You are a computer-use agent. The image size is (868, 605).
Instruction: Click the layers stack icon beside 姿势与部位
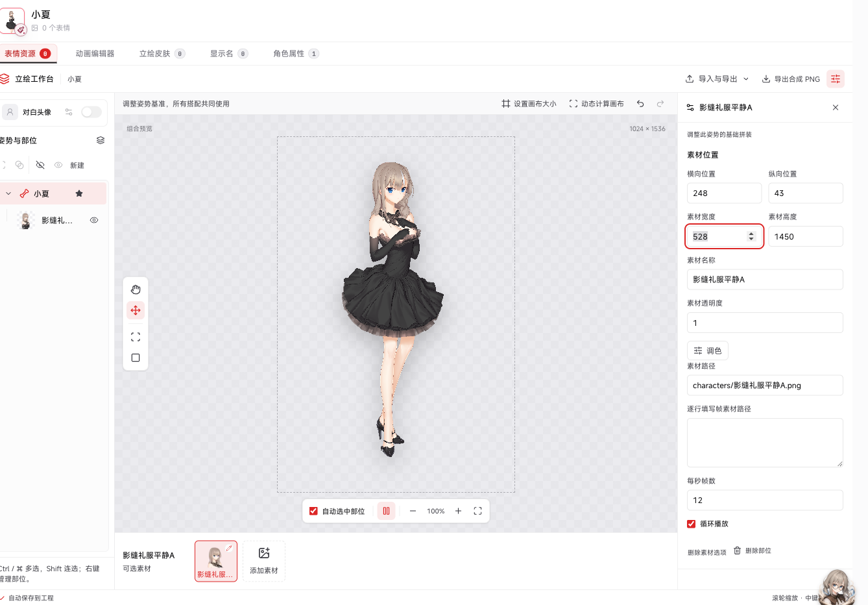(x=101, y=140)
